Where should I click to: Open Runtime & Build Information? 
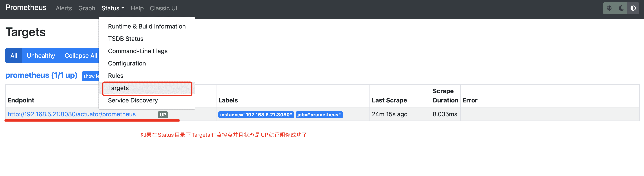147,27
